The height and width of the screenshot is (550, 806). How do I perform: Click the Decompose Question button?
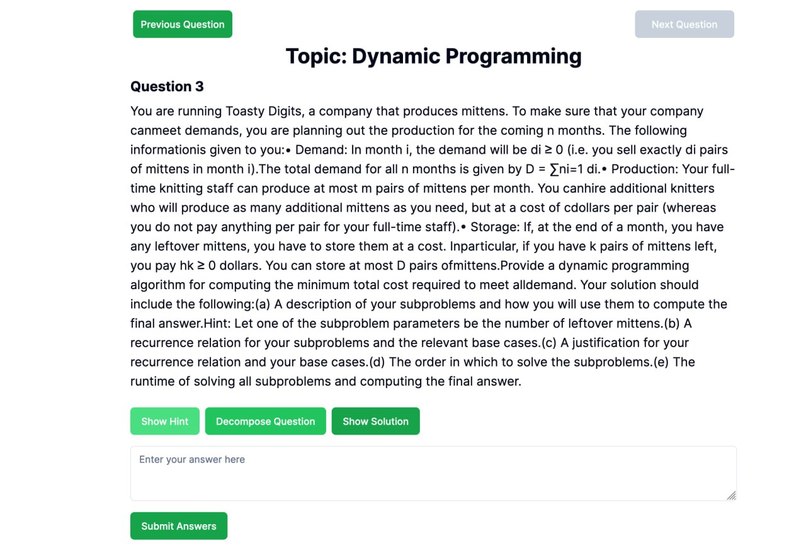265,421
